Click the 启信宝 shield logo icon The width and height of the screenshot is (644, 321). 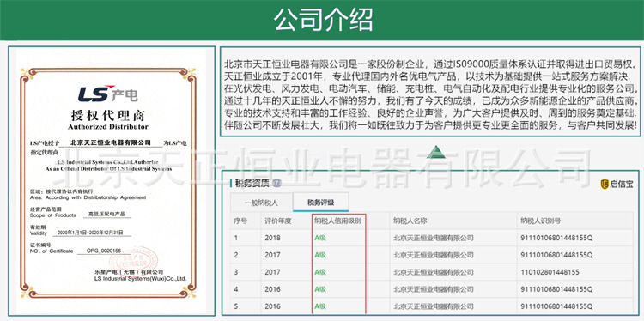604,184
